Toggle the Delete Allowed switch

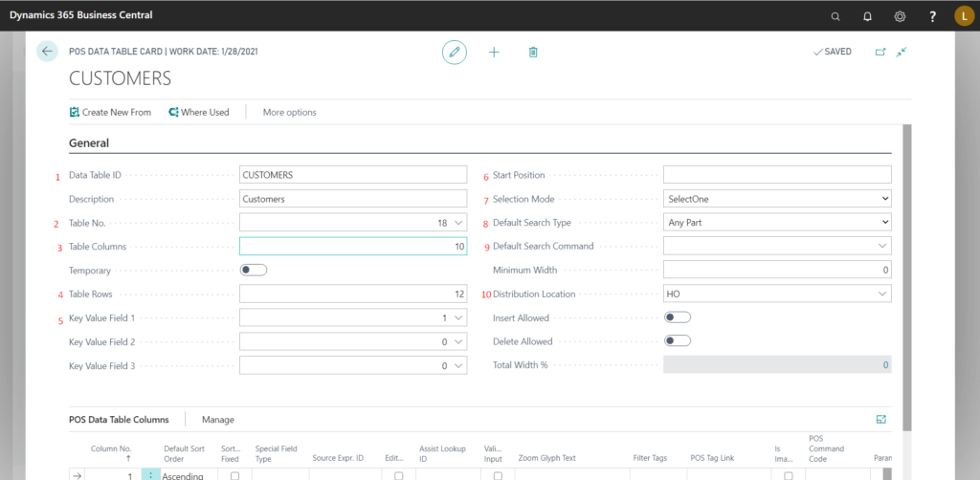click(x=677, y=341)
